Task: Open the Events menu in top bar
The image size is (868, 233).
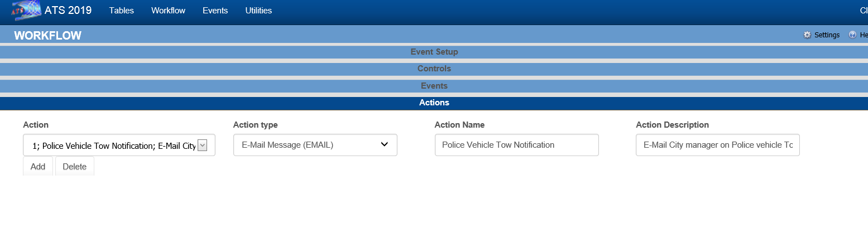Action: pos(215,11)
